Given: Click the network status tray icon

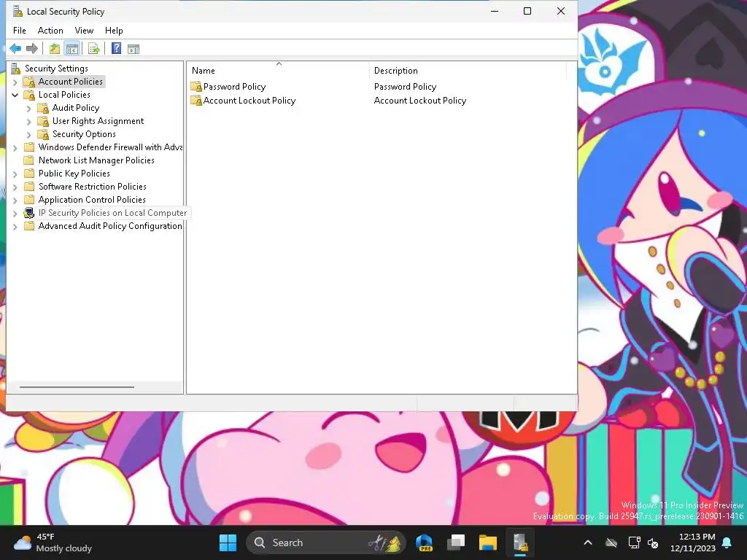Looking at the screenshot, I should [634, 542].
